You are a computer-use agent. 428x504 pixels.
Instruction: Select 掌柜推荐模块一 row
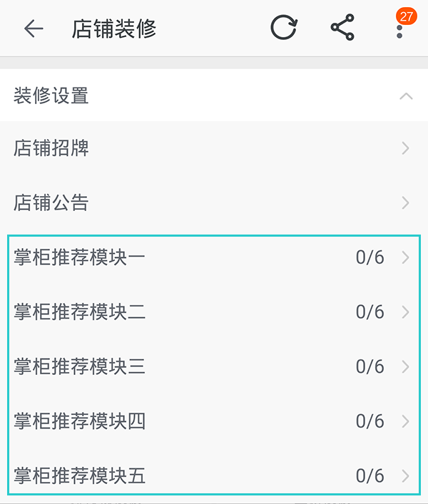coord(80,257)
